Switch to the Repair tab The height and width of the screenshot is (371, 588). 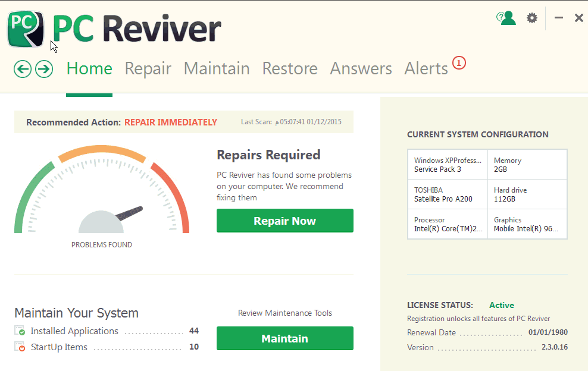148,69
